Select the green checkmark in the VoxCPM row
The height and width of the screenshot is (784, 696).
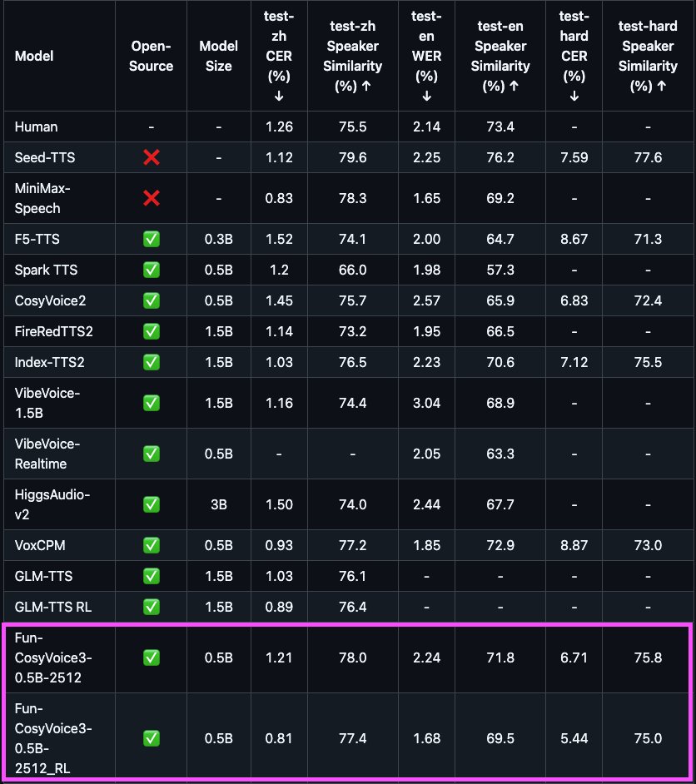(x=152, y=545)
